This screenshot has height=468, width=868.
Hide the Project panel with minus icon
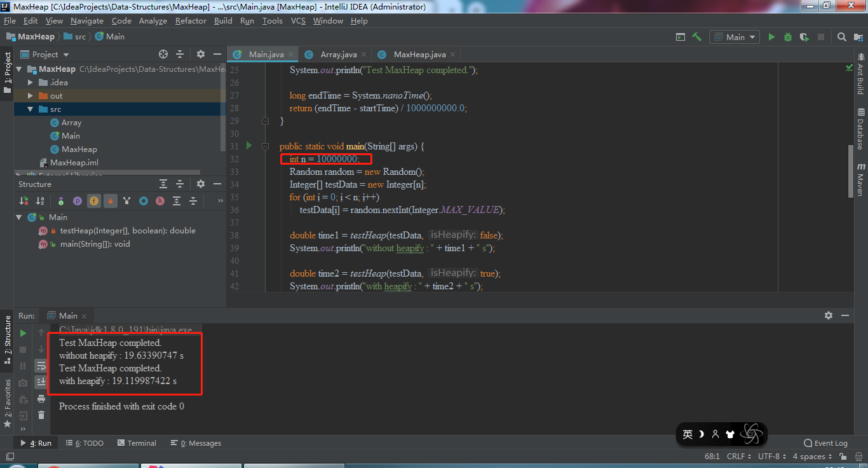(x=217, y=54)
